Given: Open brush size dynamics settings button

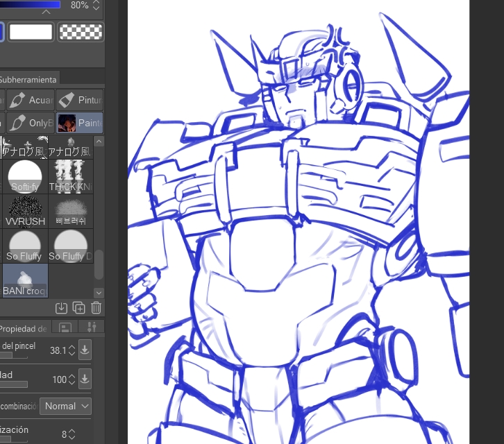Looking at the screenshot, I should coord(85,350).
